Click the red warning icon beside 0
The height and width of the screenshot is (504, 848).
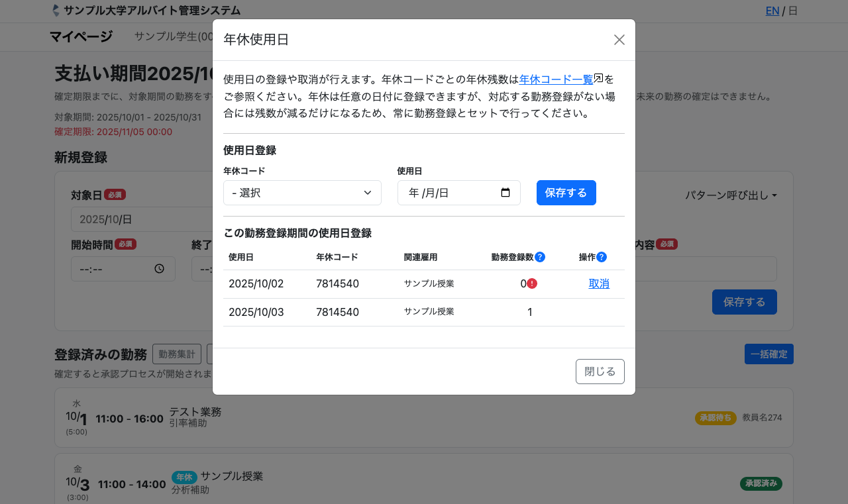tap(532, 283)
